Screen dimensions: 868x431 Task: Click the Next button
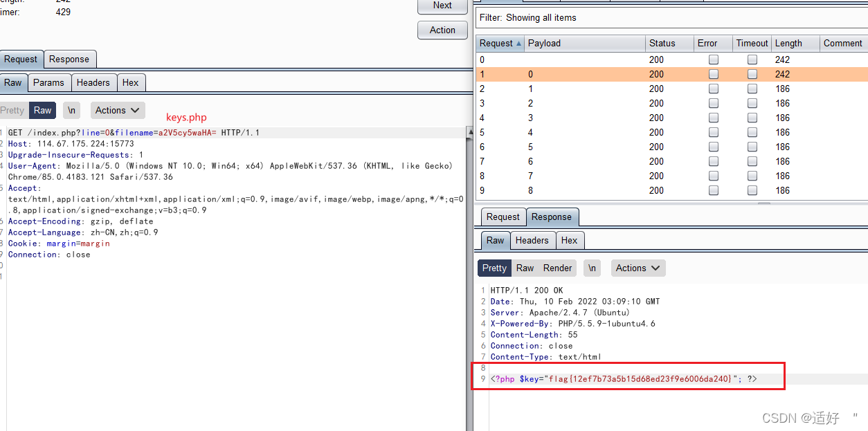(x=442, y=6)
